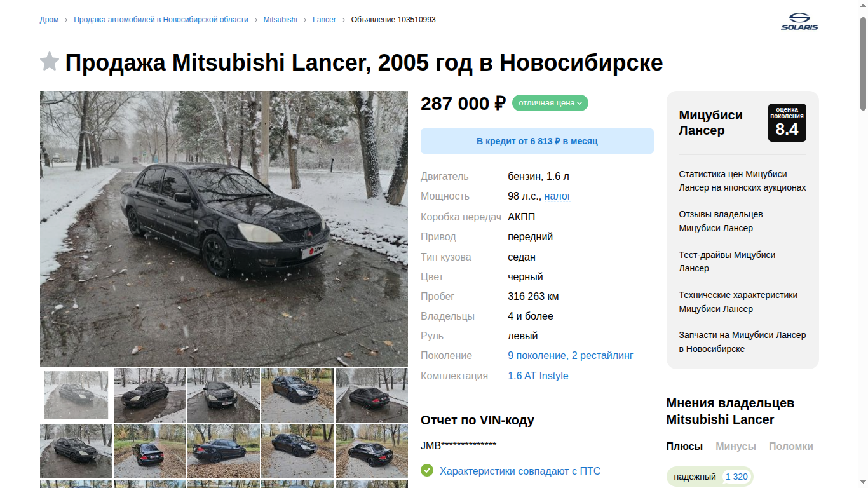Add listing to favorites with star icon
868x488 pixels.
tap(50, 62)
